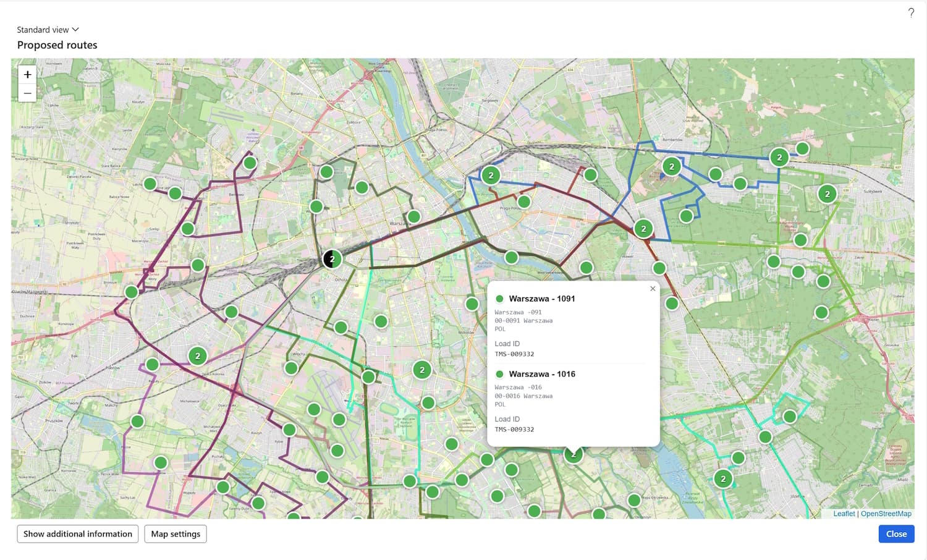
Task: Open the OpenStreetMap attribution link
Action: pos(886,514)
